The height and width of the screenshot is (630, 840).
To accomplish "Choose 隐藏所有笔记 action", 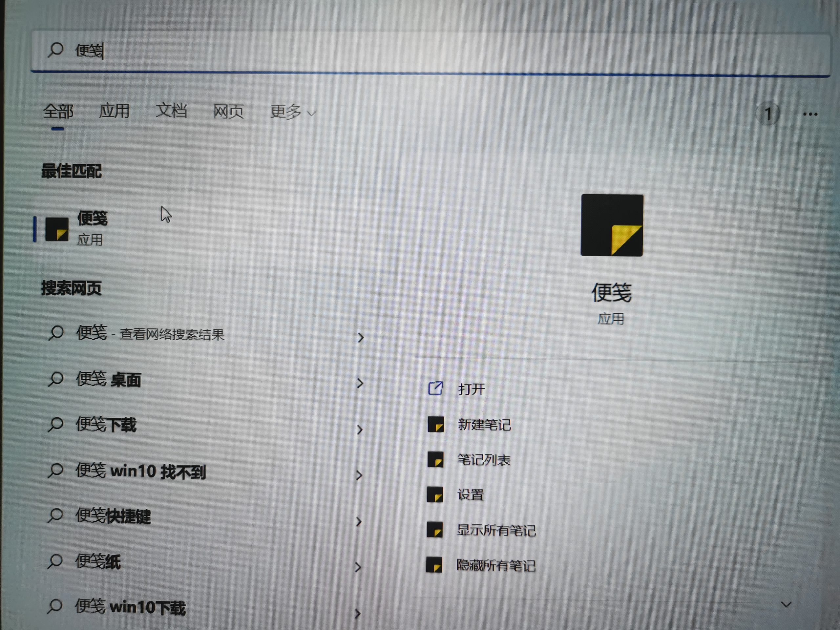I will (496, 565).
